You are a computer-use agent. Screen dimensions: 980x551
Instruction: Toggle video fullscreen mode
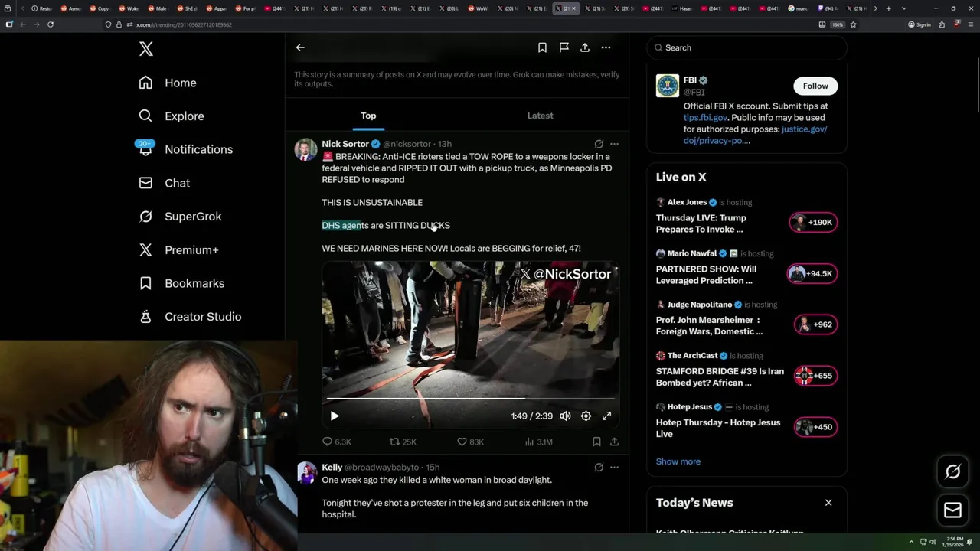point(606,416)
